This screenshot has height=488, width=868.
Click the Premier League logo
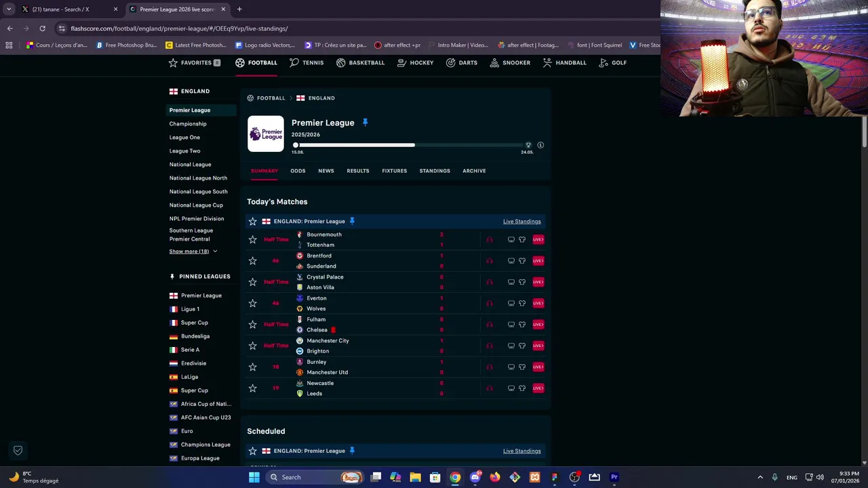(x=266, y=134)
